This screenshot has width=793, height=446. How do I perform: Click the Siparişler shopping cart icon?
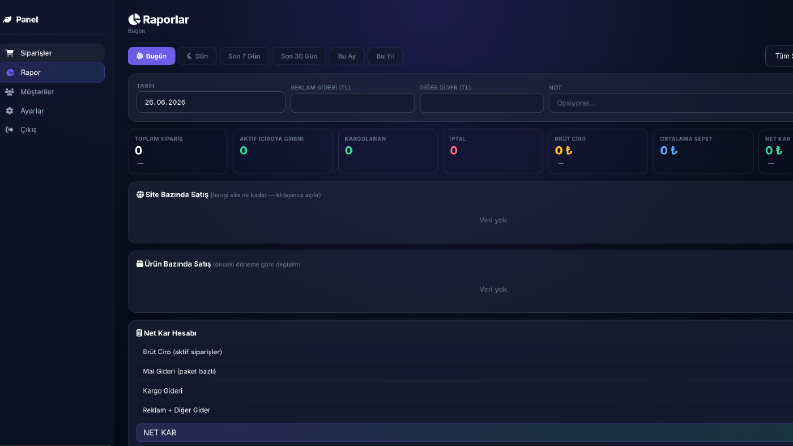click(10, 53)
